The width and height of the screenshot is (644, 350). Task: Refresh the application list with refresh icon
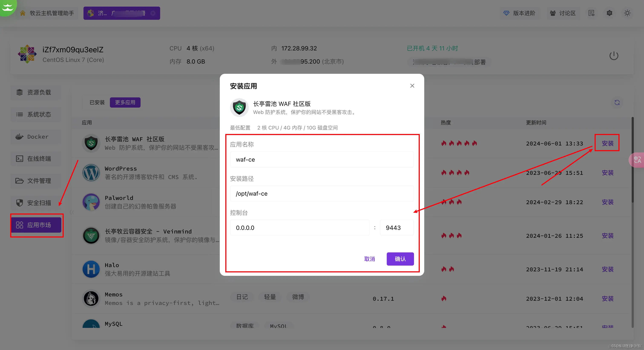point(617,102)
